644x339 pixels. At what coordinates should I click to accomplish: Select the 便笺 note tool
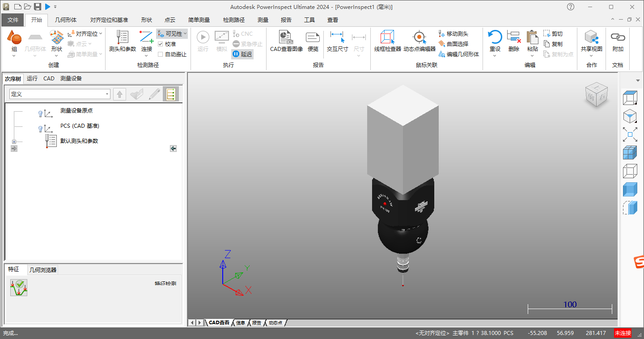(313, 41)
